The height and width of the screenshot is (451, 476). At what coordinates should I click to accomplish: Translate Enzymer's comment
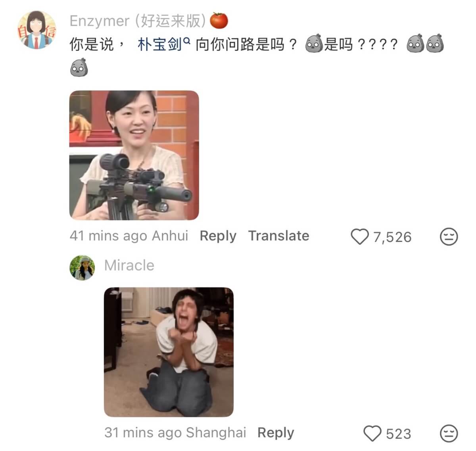point(279,236)
